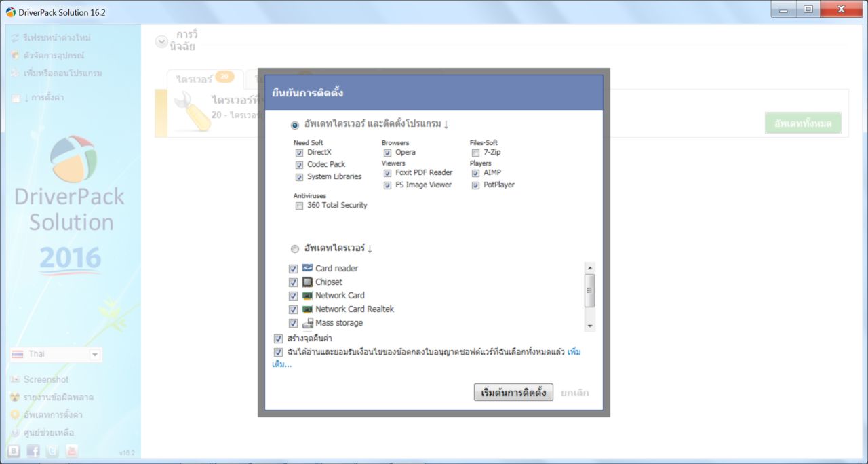The width and height of the screenshot is (868, 464).
Task: Enable 360 Total Security checkbox
Action: [299, 206]
